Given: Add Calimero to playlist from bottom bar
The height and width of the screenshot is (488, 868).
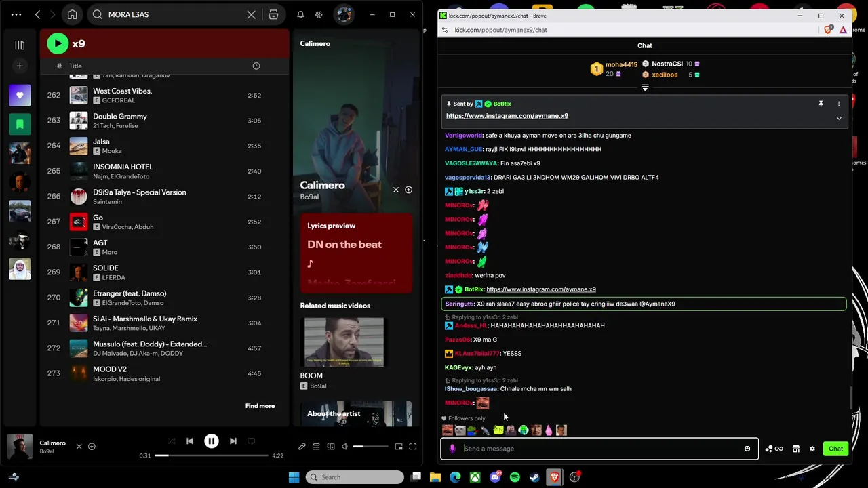Looking at the screenshot, I should pyautogui.click(x=92, y=447).
